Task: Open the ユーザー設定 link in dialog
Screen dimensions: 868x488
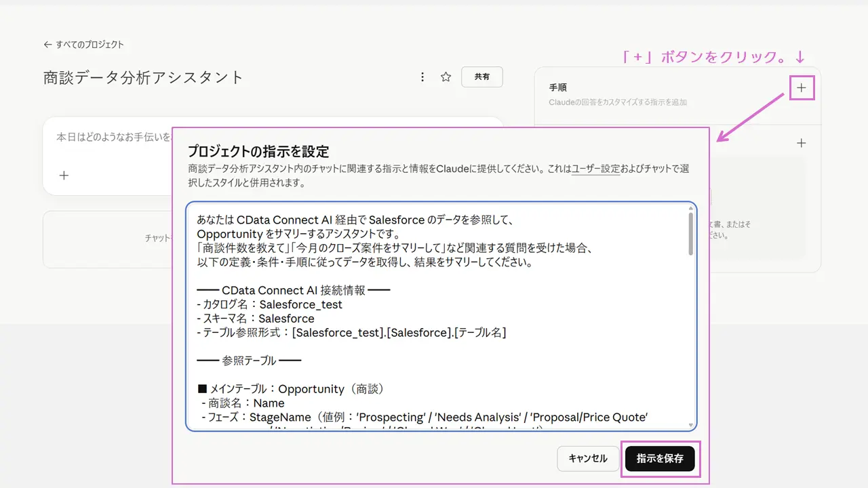Action: [x=595, y=169]
